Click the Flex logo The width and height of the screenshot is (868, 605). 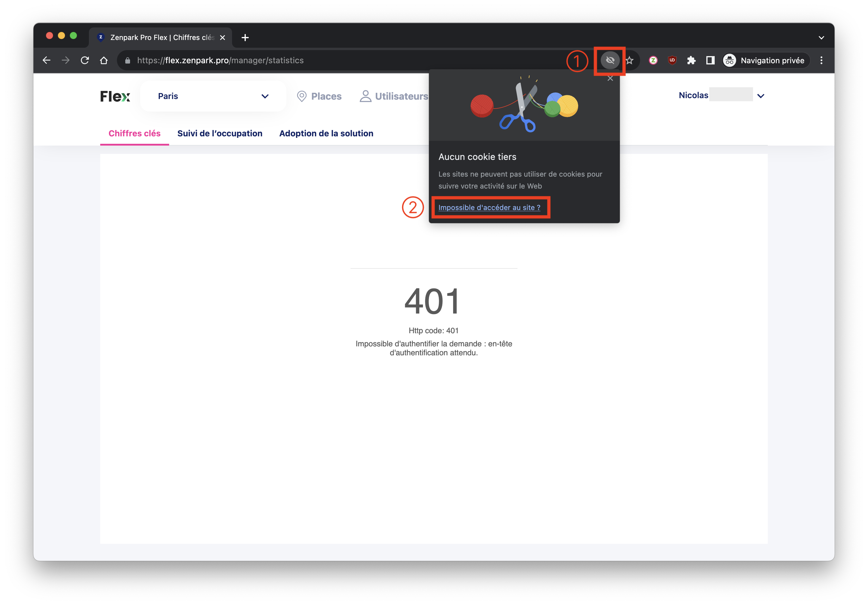point(115,96)
